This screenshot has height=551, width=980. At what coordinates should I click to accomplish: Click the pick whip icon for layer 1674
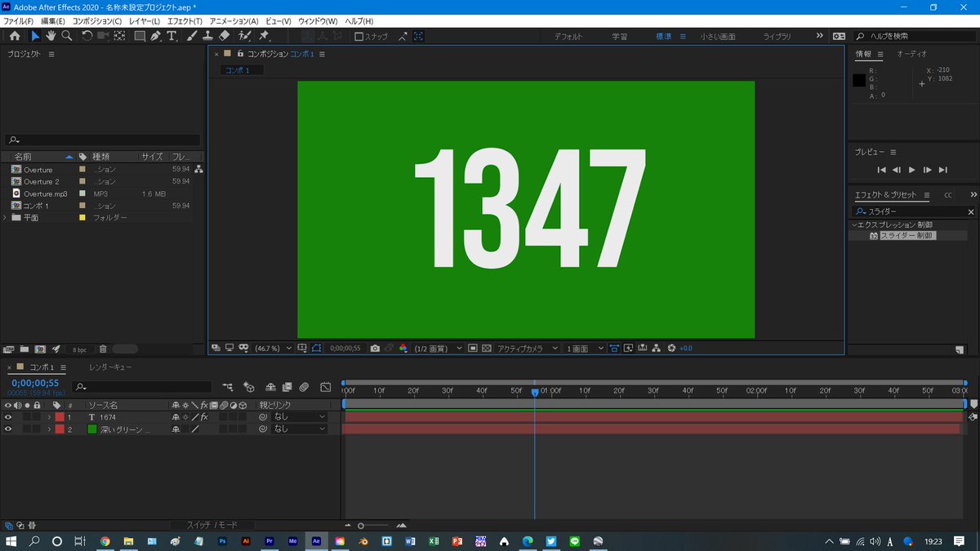pyautogui.click(x=263, y=417)
